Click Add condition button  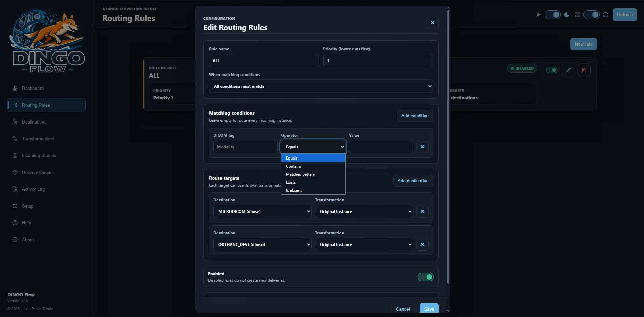pyautogui.click(x=415, y=116)
